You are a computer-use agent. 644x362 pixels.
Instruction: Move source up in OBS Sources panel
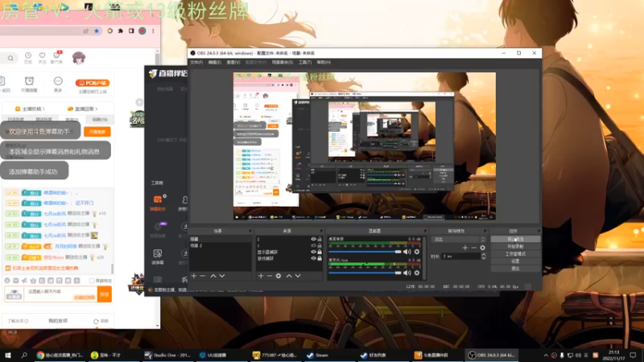pyautogui.click(x=289, y=276)
